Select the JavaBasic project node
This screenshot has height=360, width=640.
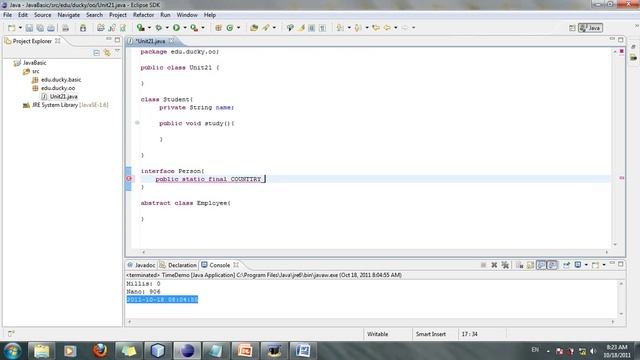(x=30, y=63)
